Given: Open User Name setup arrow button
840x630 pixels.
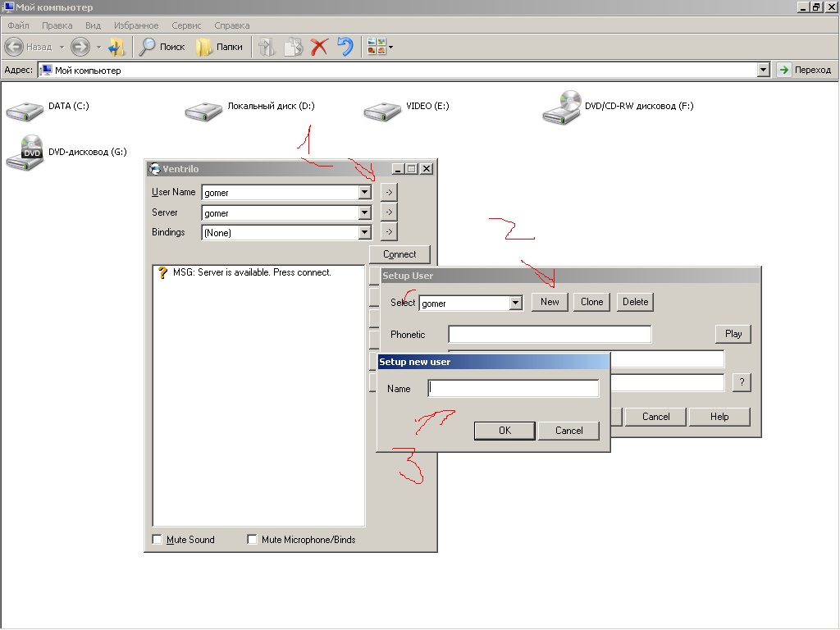Looking at the screenshot, I should click(x=389, y=192).
